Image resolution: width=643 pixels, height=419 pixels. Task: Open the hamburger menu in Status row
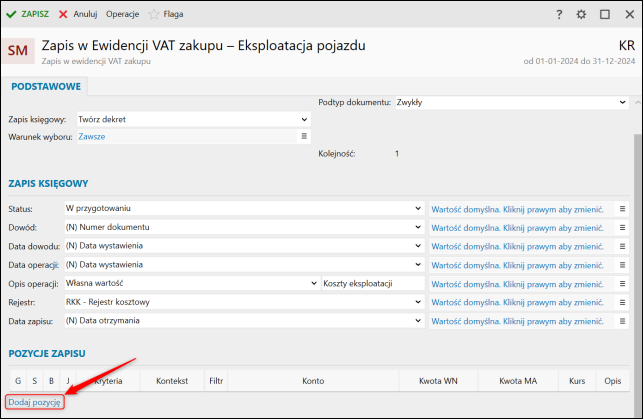[x=622, y=209]
